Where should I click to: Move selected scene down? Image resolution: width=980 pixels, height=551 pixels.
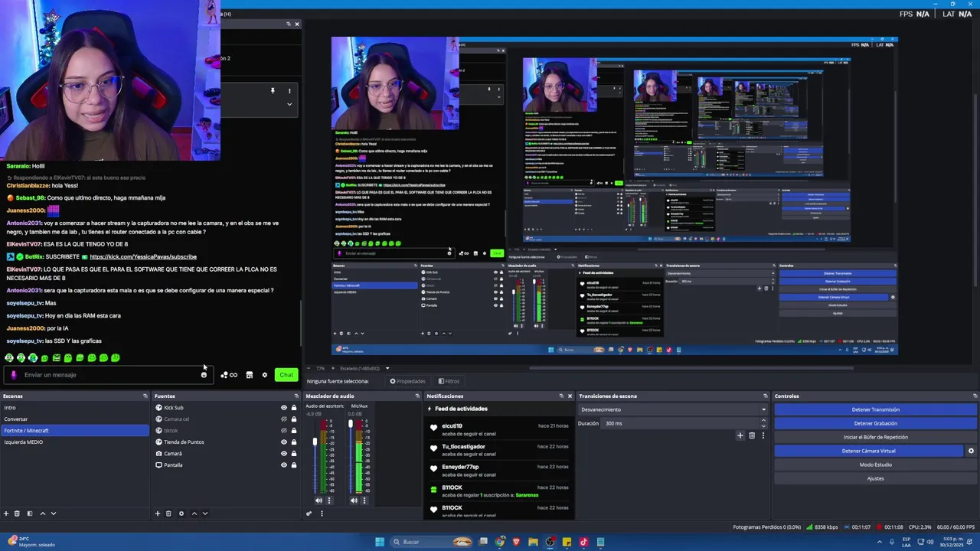54,514
